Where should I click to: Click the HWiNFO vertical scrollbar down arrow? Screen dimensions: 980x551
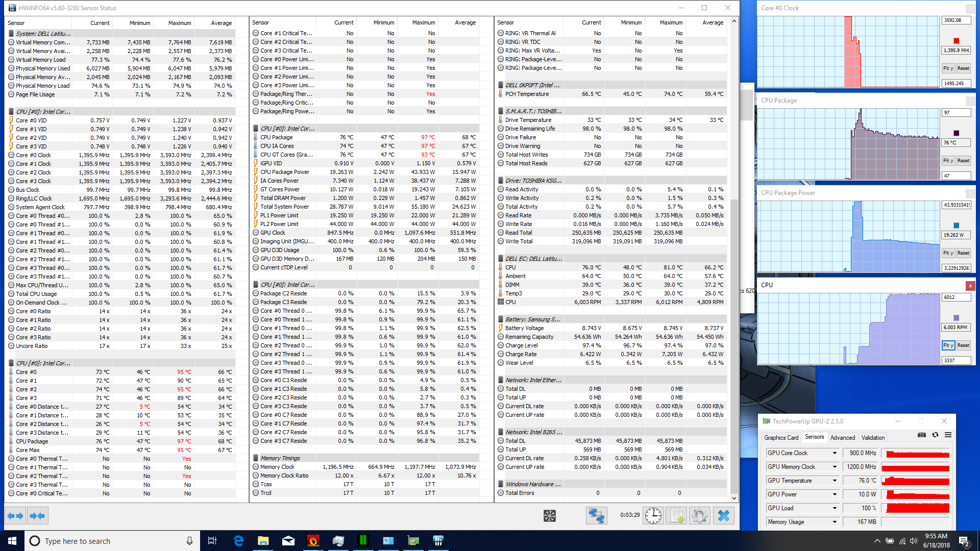[x=734, y=498]
